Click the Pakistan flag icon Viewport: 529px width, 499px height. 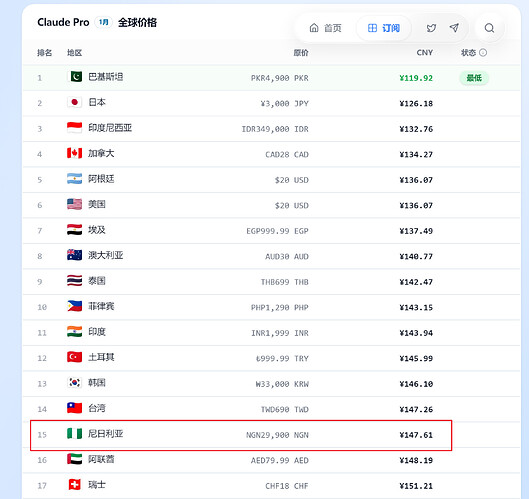click(x=75, y=77)
